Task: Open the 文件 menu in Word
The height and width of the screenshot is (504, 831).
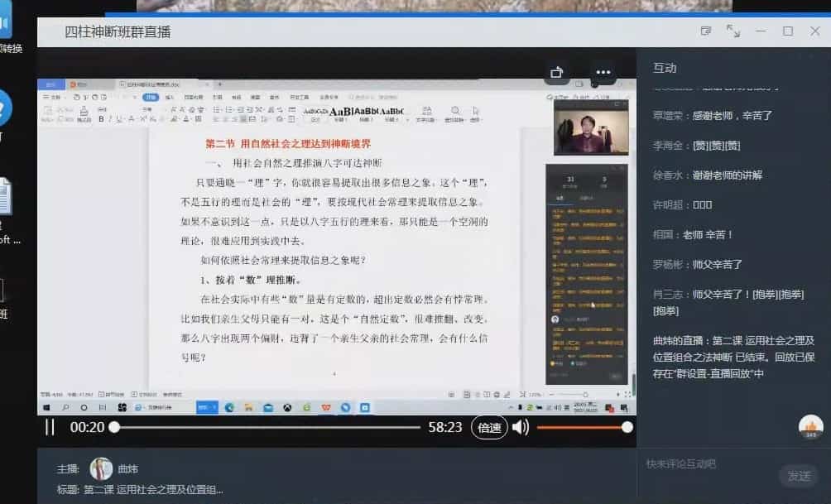Action: [54, 98]
